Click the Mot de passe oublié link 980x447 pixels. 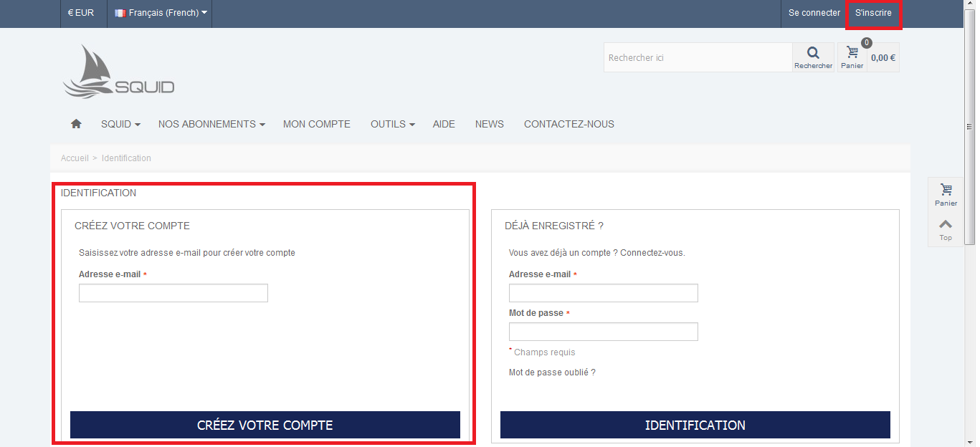click(x=552, y=372)
